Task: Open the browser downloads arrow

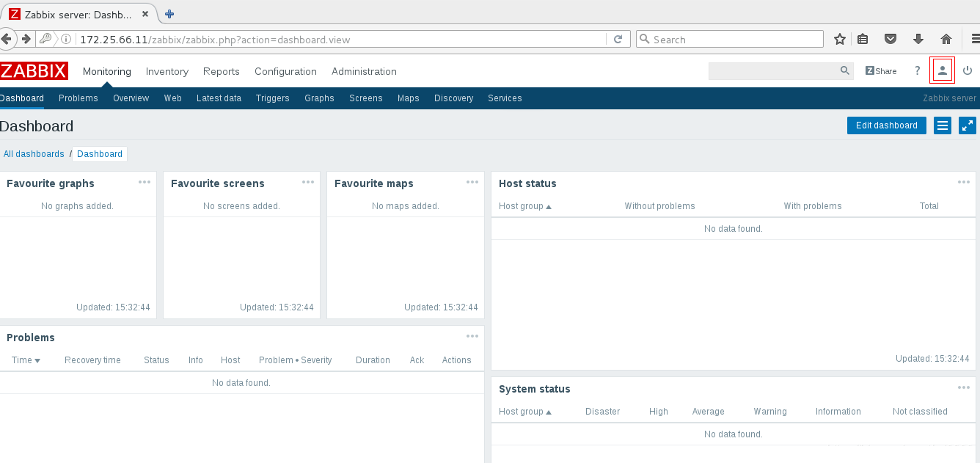Action: [918, 39]
